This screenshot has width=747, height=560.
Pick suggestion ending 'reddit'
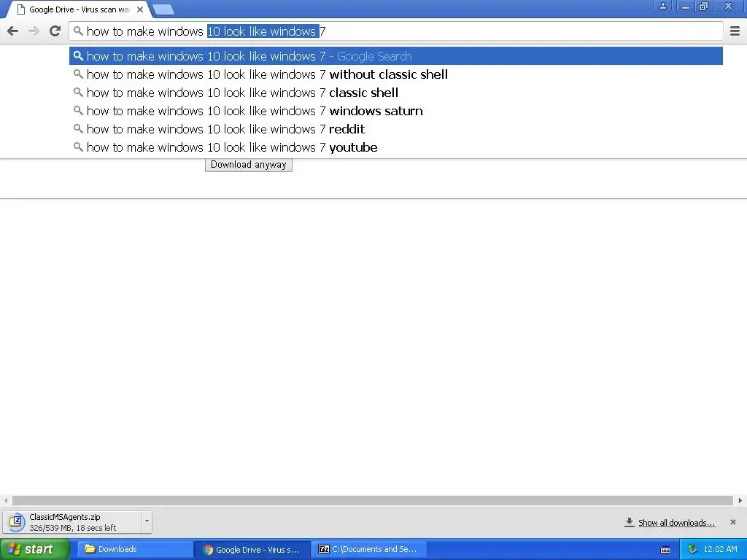(x=396, y=129)
